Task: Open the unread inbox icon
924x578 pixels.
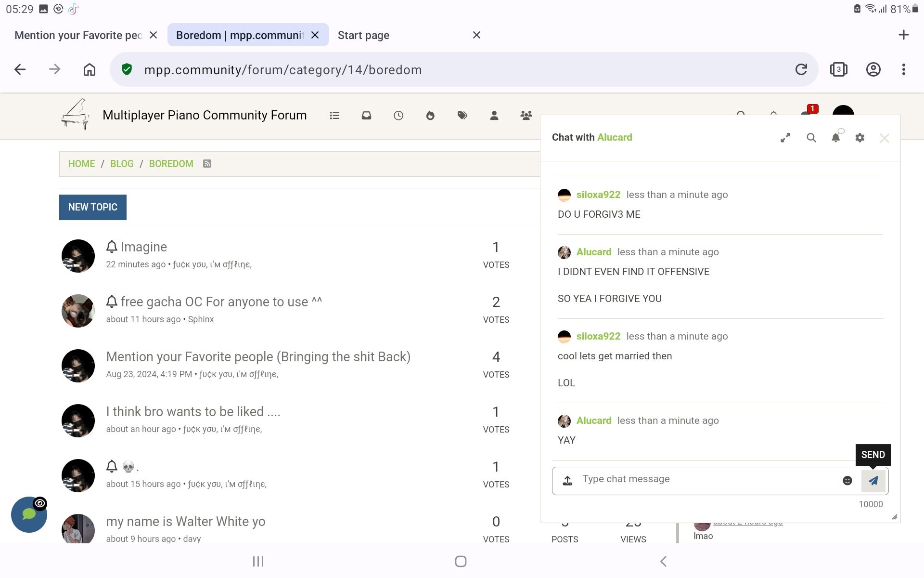Action: (366, 116)
